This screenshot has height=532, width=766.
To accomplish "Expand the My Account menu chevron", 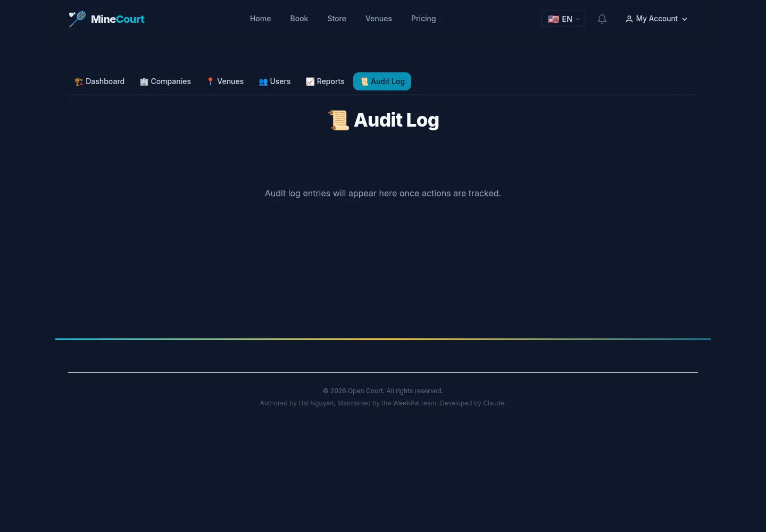I will click(x=685, y=19).
